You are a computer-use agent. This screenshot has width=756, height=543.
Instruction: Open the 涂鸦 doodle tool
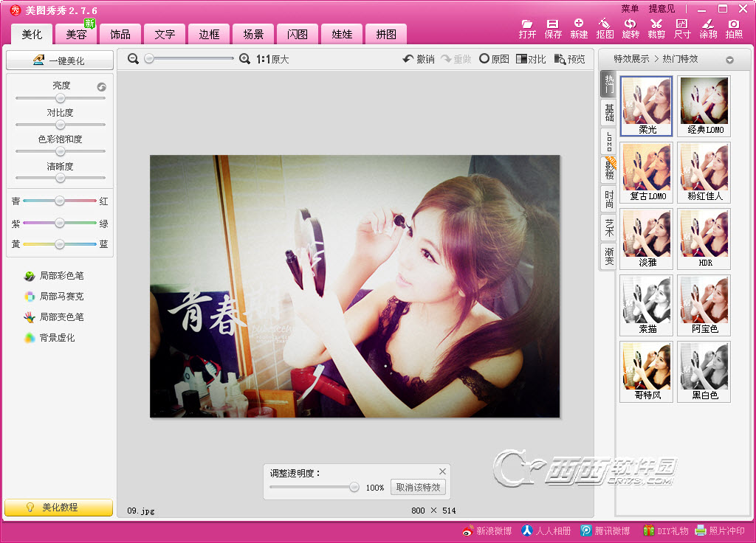click(708, 29)
